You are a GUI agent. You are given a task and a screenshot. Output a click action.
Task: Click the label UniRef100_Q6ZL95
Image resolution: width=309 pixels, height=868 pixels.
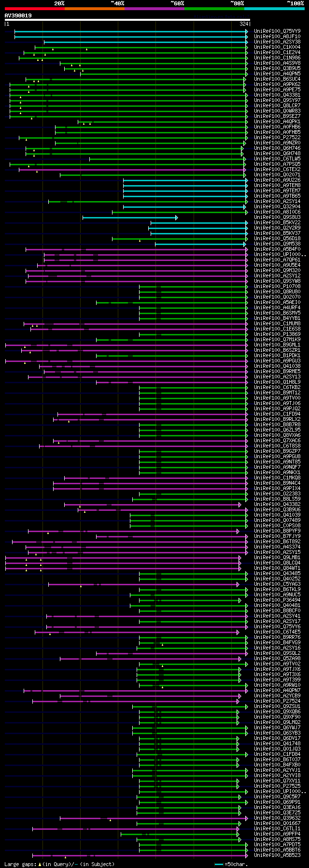point(277,430)
